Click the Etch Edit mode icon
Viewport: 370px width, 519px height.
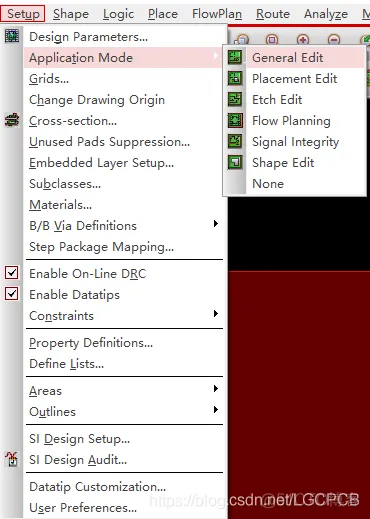[x=235, y=99]
